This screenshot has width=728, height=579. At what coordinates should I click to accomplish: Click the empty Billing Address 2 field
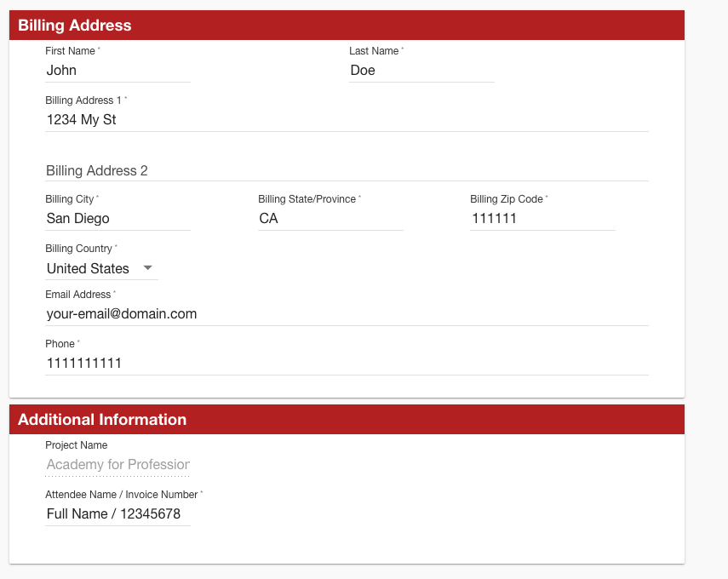[x=347, y=170]
